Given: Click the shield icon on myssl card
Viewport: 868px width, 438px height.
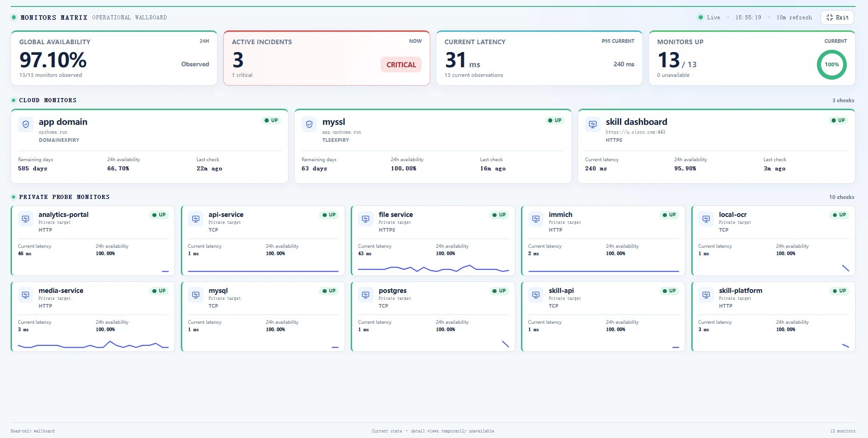Looking at the screenshot, I should (309, 124).
